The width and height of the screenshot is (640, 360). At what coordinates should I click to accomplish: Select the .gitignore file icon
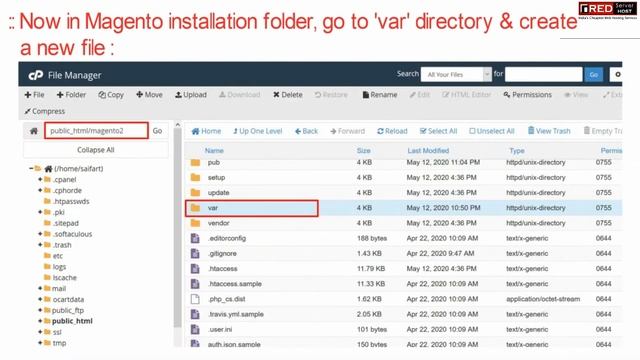(x=195, y=253)
